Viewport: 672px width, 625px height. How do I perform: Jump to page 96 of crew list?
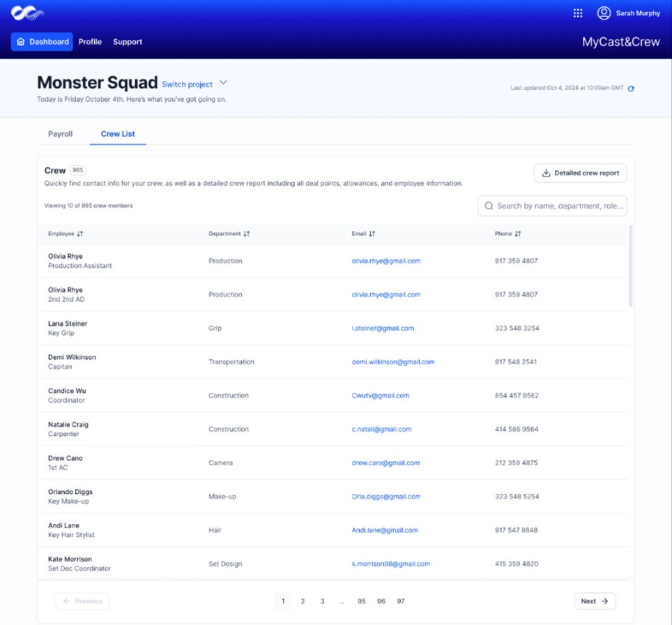click(x=381, y=601)
